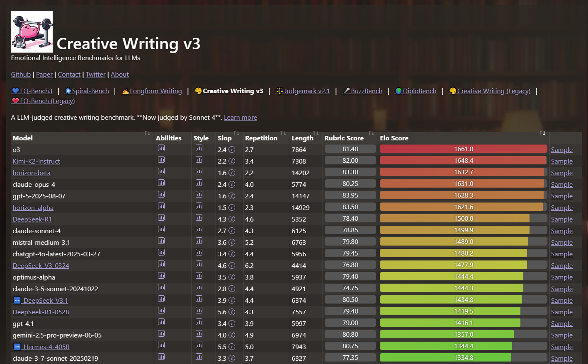Click the Learn more link
The image size is (588, 364).
coord(241,118)
